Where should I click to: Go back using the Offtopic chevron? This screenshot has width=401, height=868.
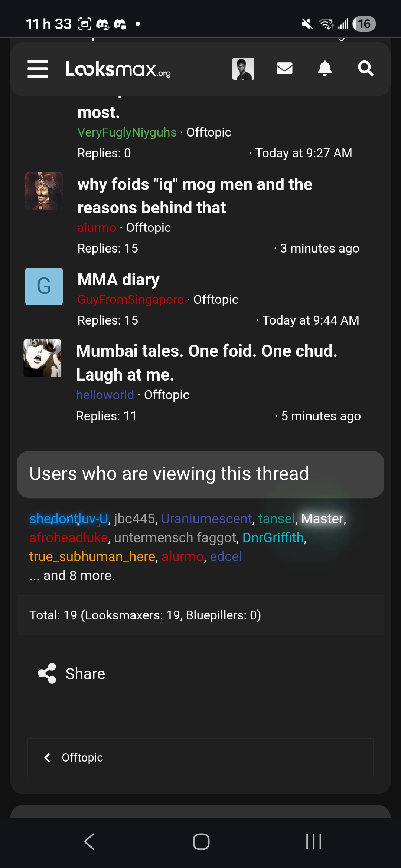47,757
